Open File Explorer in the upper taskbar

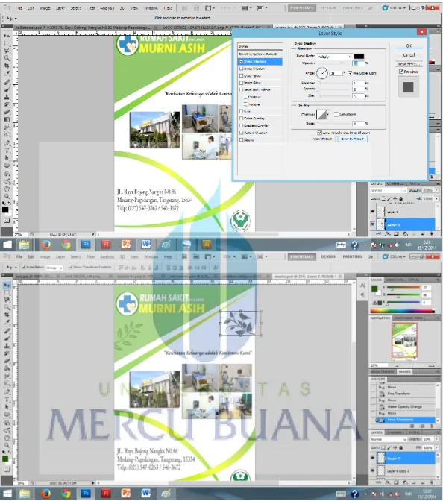click(25, 245)
